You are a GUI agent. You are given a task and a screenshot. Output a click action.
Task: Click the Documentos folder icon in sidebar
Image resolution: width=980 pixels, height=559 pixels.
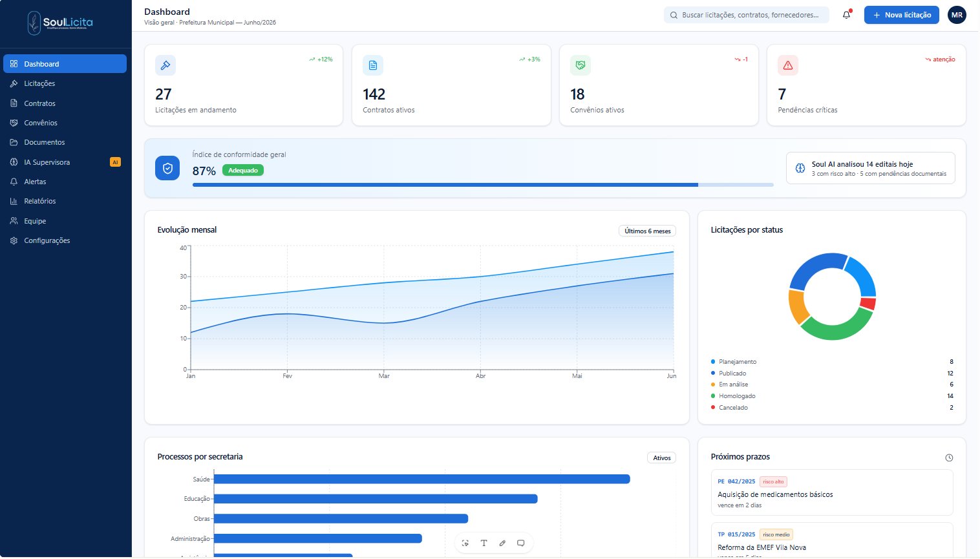click(x=14, y=142)
